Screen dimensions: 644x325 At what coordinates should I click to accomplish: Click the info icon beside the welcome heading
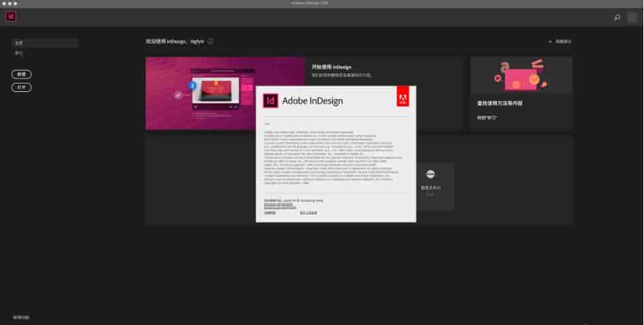click(x=210, y=41)
